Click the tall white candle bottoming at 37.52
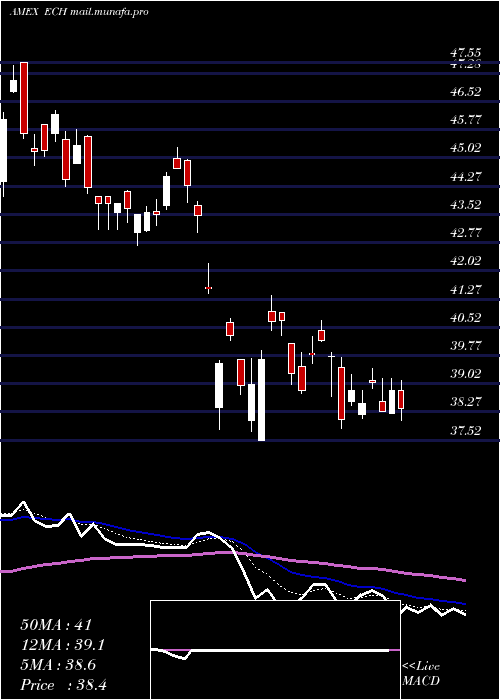Viewport: 500px width, 700px height. 262,400
